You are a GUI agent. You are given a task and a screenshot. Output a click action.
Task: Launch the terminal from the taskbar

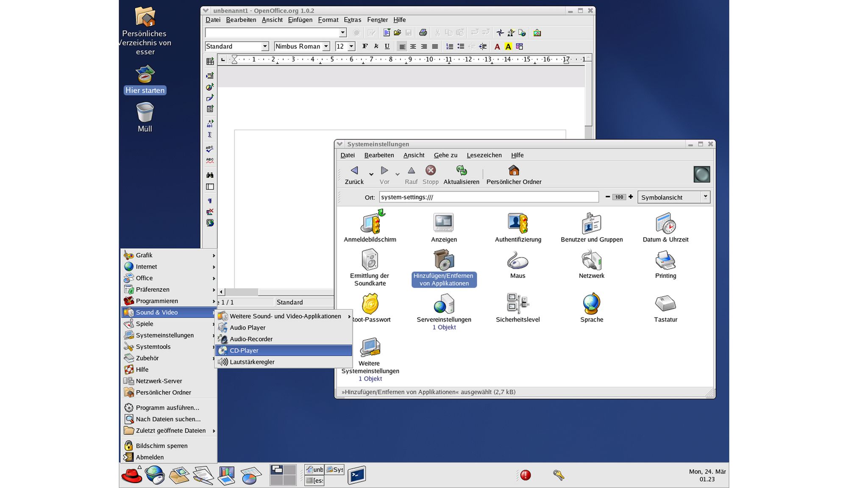[356, 475]
